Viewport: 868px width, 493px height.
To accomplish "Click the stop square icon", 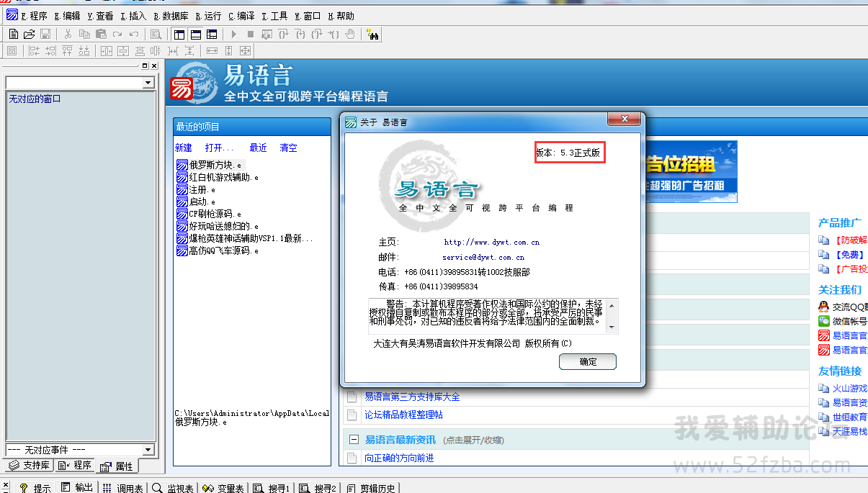I will point(250,34).
